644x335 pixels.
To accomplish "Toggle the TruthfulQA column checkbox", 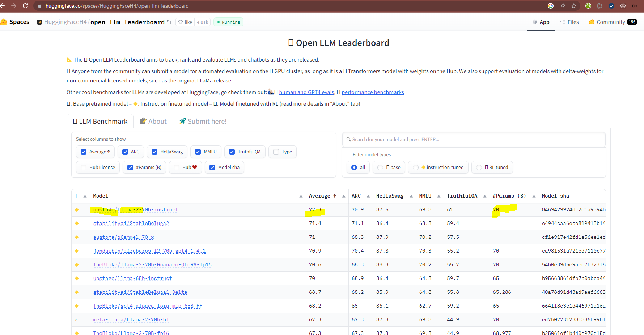I will [232, 152].
